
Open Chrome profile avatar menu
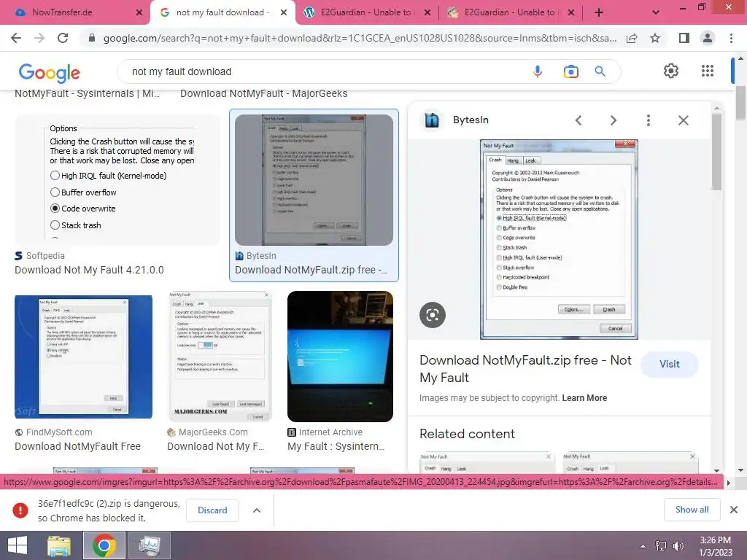coord(708,38)
